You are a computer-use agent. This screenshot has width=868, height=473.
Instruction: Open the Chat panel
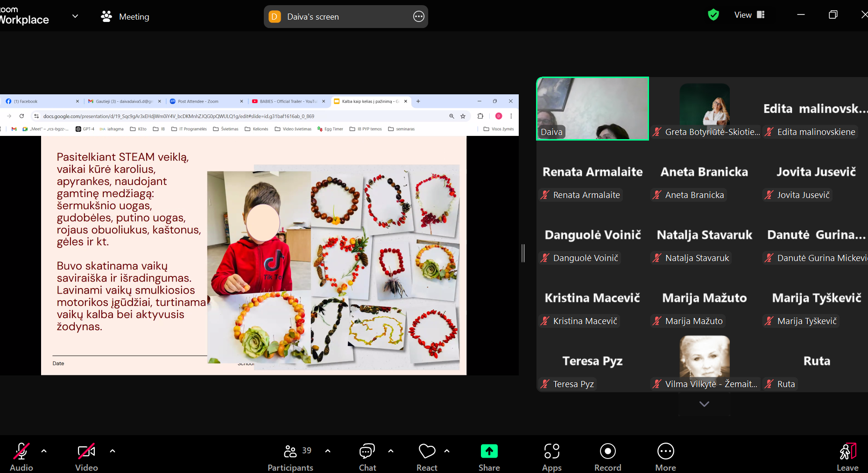pyautogui.click(x=367, y=457)
